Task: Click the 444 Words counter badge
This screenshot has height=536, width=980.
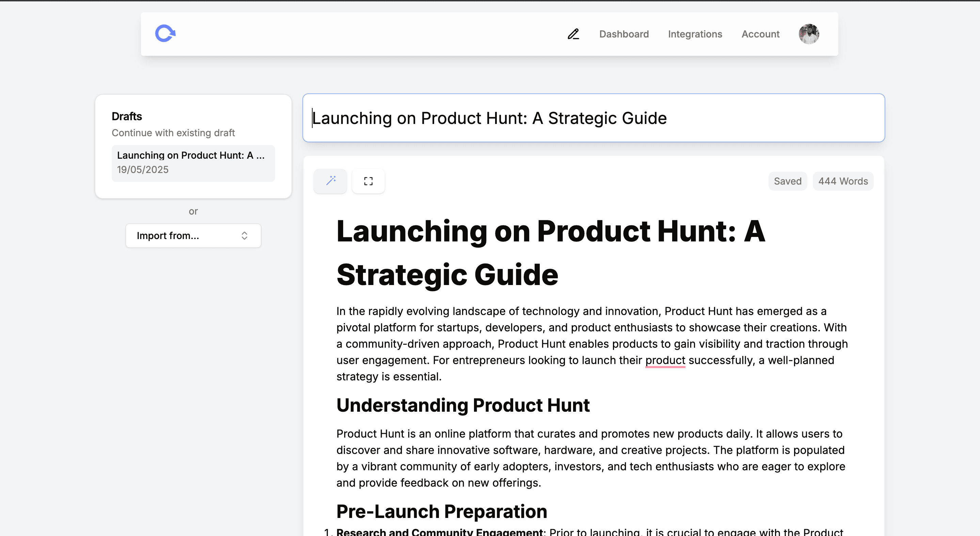Action: tap(843, 181)
